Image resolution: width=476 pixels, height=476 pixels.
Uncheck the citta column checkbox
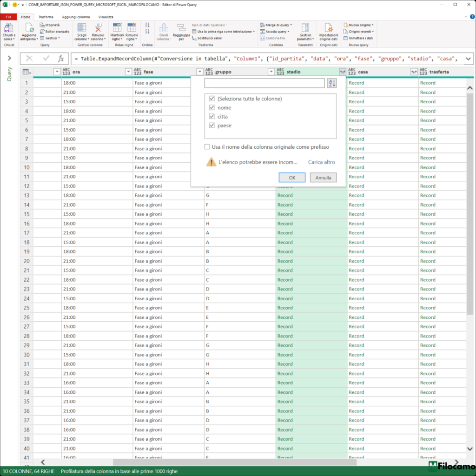pos(212,116)
